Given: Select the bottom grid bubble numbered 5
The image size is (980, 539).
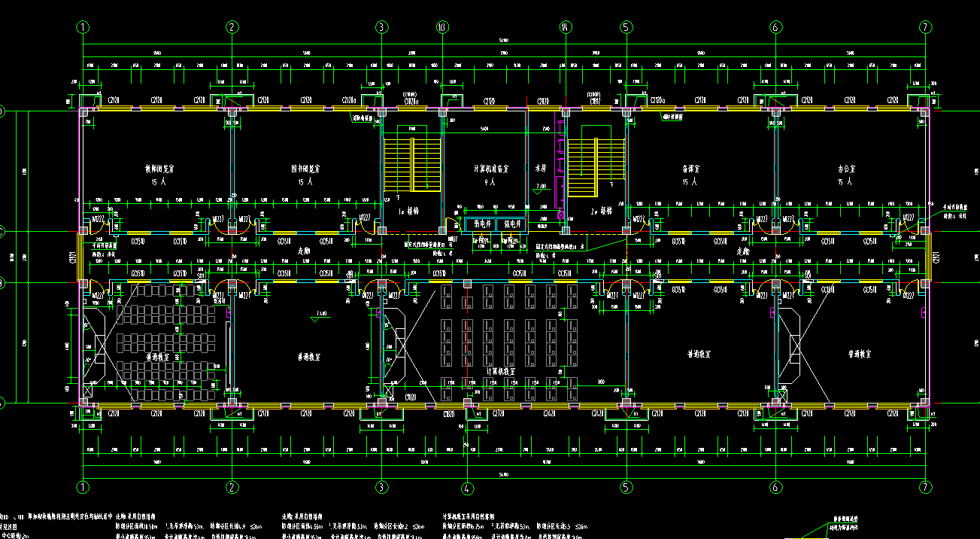Looking at the screenshot, I should tap(625, 487).
